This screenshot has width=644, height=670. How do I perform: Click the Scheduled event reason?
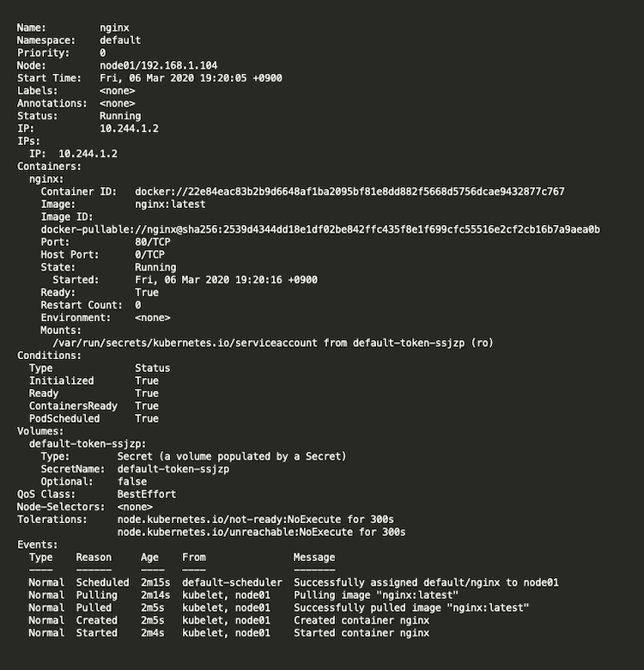point(96,582)
